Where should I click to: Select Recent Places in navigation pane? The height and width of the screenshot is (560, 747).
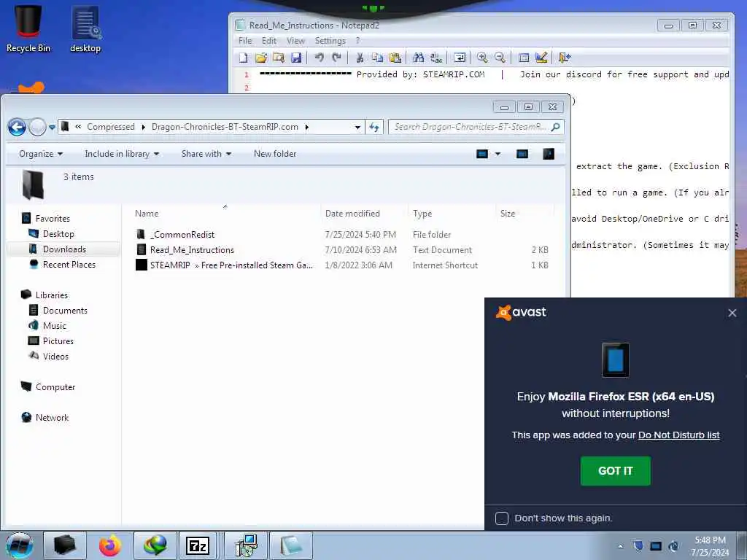point(69,264)
